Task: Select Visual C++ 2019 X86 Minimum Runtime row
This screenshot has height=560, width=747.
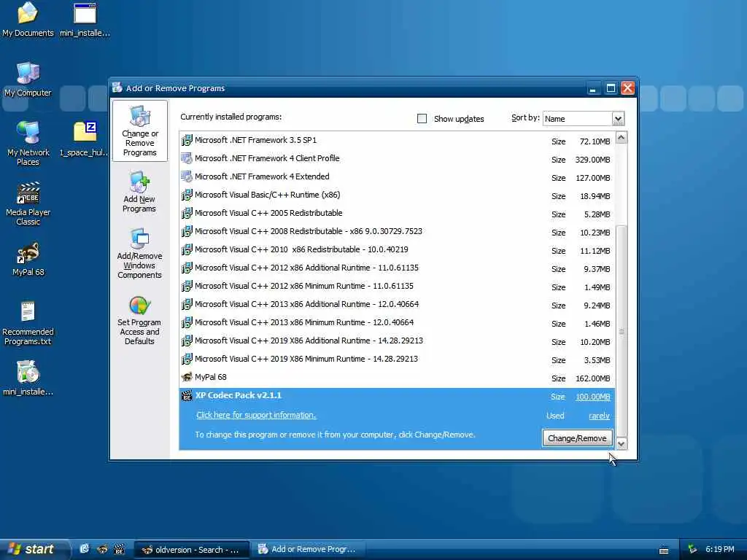Action: click(x=398, y=359)
